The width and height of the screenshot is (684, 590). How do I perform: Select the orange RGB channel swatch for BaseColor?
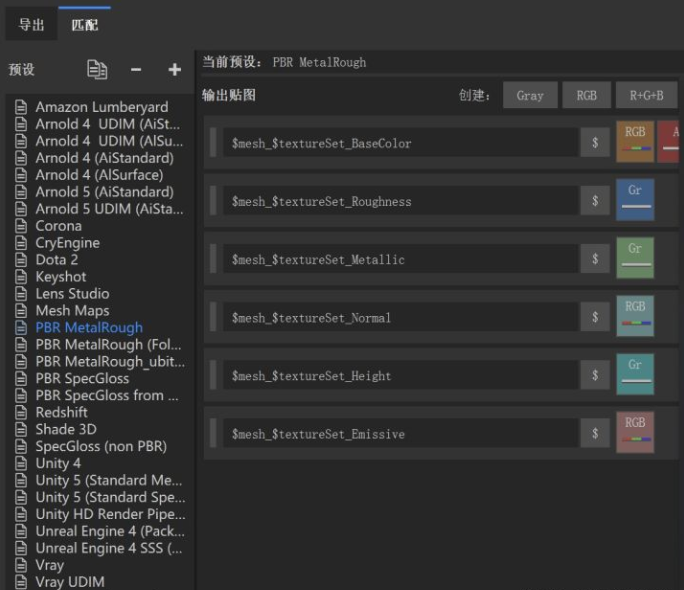click(635, 142)
